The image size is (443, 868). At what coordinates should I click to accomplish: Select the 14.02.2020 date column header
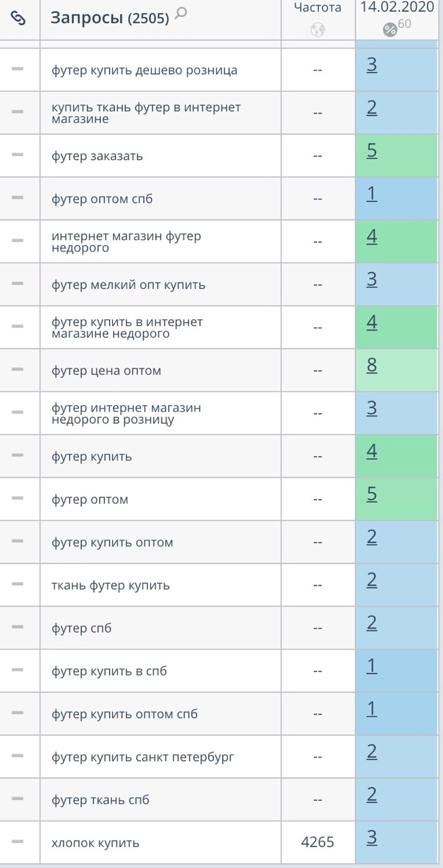[396, 9]
